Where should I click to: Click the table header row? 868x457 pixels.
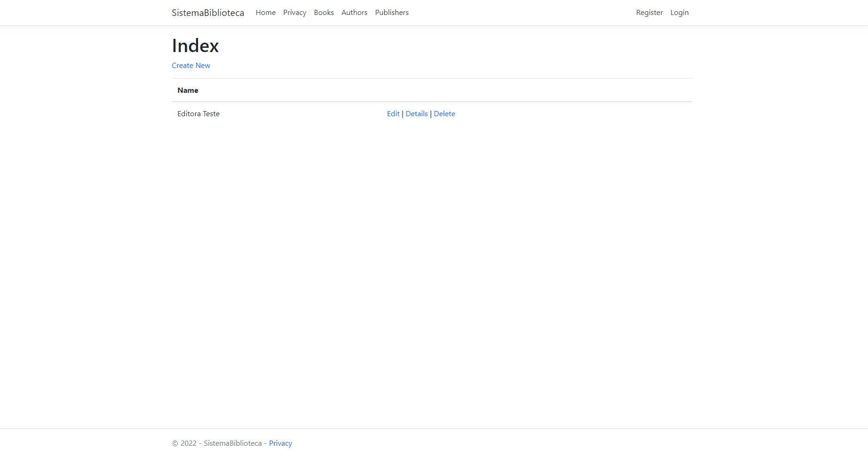coord(432,90)
